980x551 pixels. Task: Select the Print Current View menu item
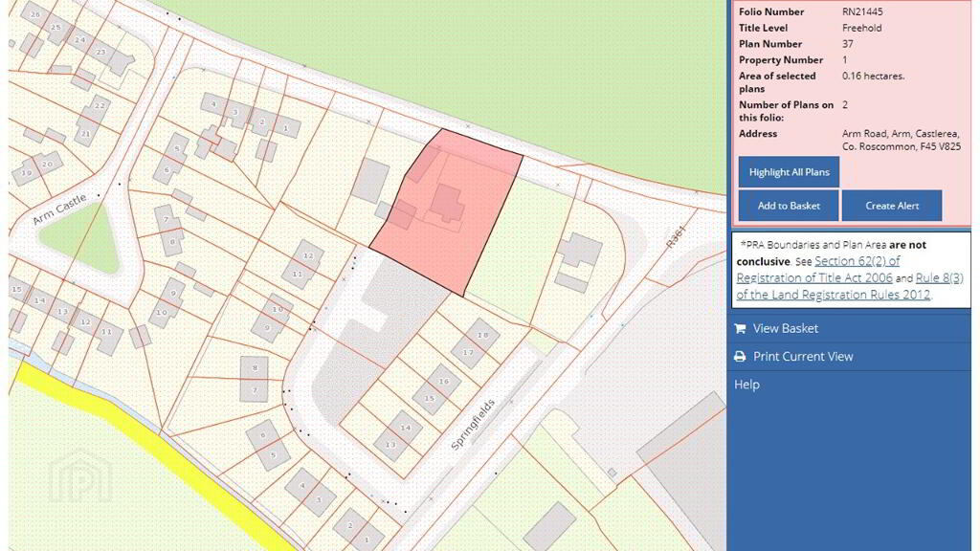pyautogui.click(x=802, y=356)
